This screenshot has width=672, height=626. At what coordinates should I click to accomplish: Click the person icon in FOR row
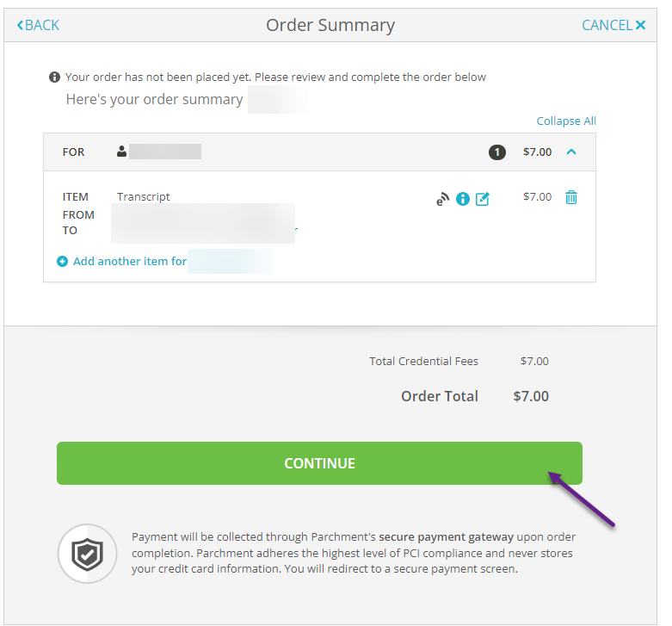pyautogui.click(x=122, y=152)
